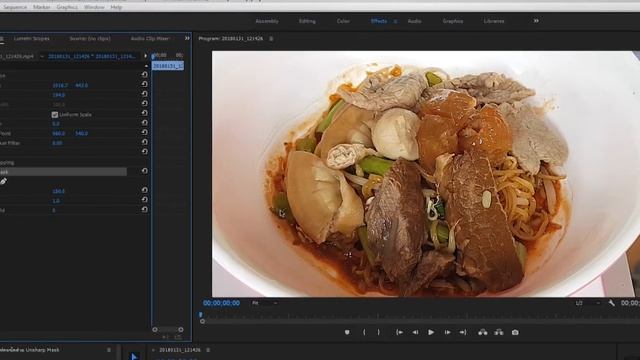Click Effect Controls zoom bar left handle
The image size is (640, 360).
pyautogui.click(x=155, y=329)
